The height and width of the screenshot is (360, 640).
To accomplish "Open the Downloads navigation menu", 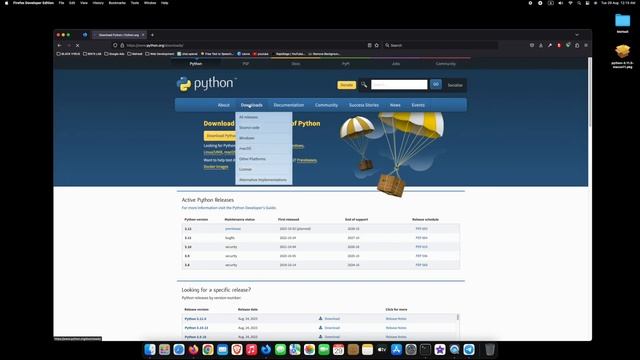I will click(x=251, y=105).
